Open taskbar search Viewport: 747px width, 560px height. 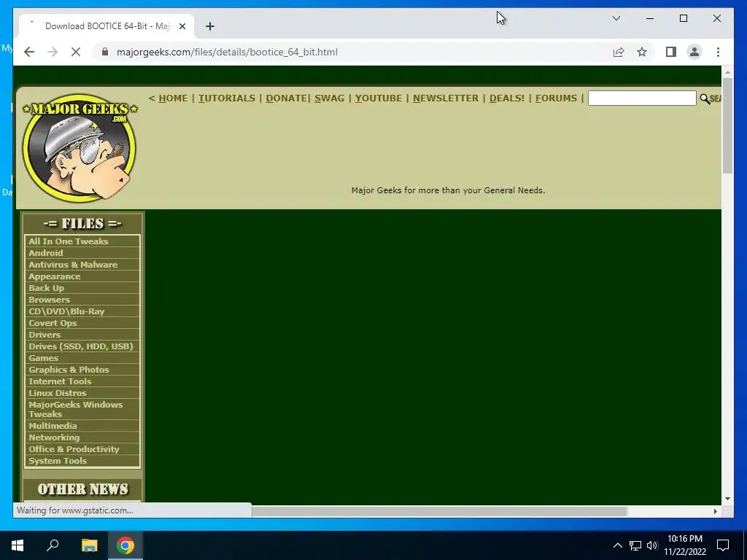[x=53, y=545]
